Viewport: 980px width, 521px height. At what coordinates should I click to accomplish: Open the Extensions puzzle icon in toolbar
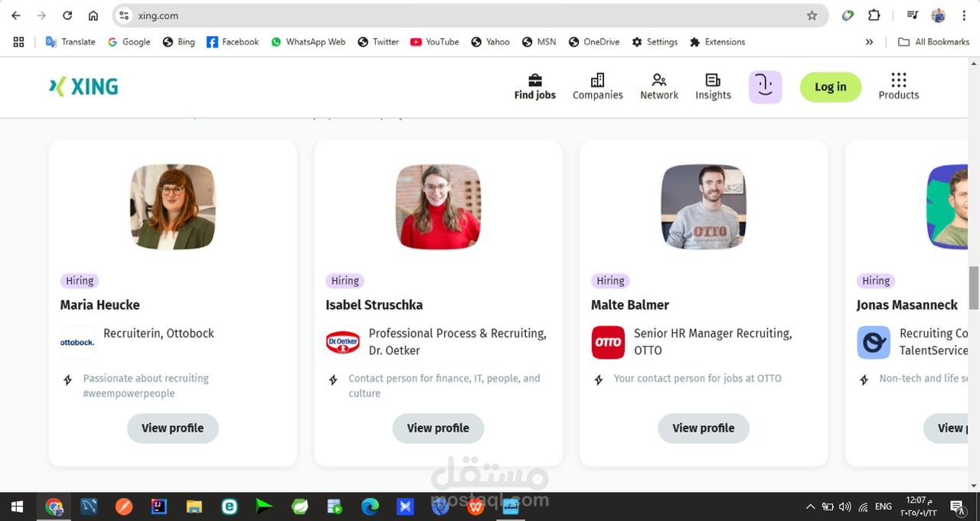pos(874,15)
